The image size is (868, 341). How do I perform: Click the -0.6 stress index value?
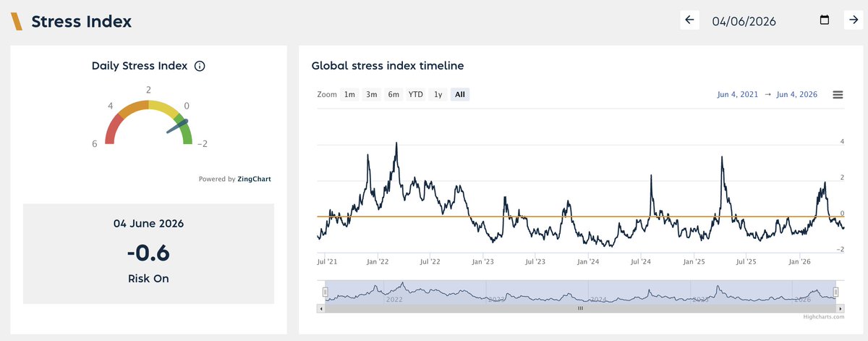coord(149,253)
